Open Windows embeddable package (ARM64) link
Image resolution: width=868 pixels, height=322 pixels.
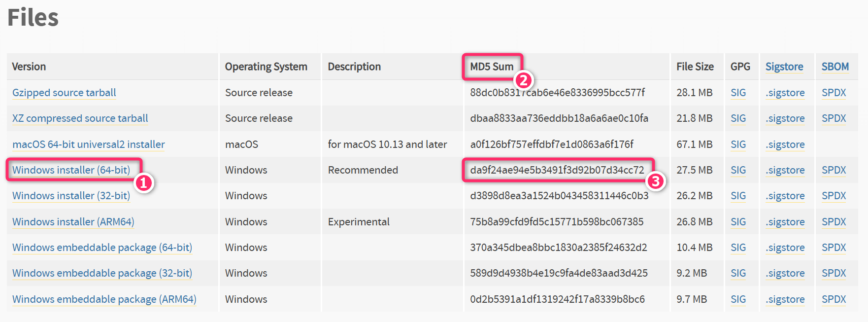click(104, 299)
